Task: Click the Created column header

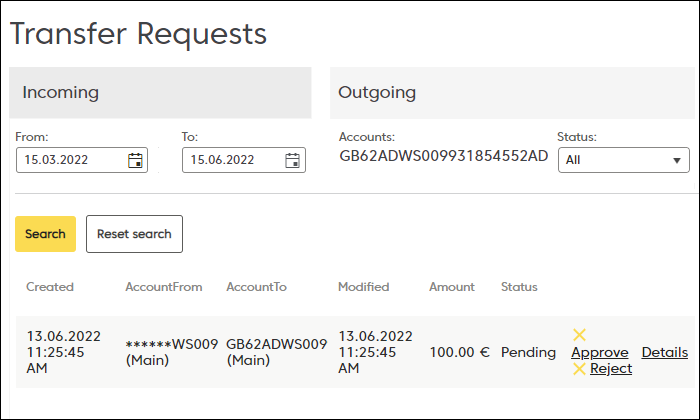Action: (50, 287)
